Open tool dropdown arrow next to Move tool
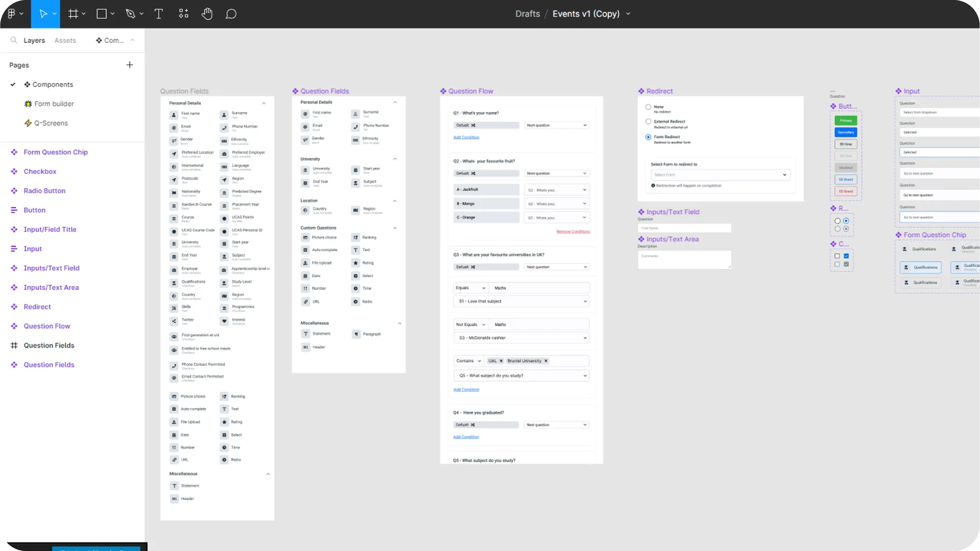Image resolution: width=980 pixels, height=551 pixels. point(55,14)
